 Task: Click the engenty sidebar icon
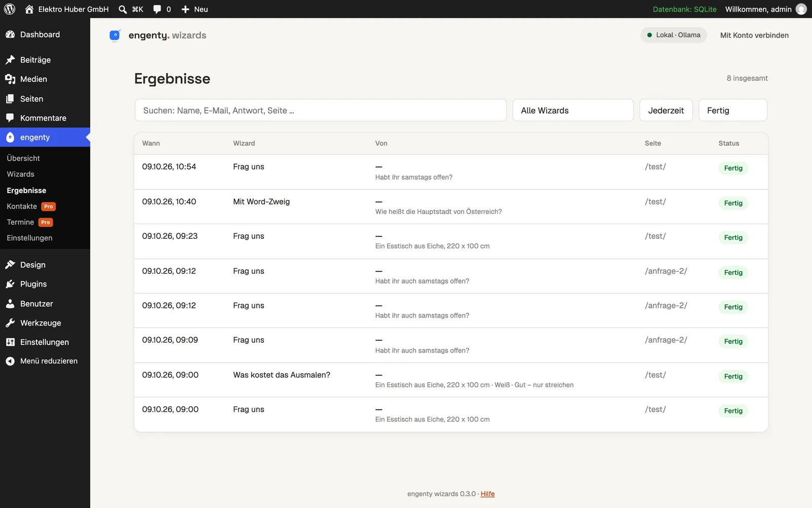point(10,137)
